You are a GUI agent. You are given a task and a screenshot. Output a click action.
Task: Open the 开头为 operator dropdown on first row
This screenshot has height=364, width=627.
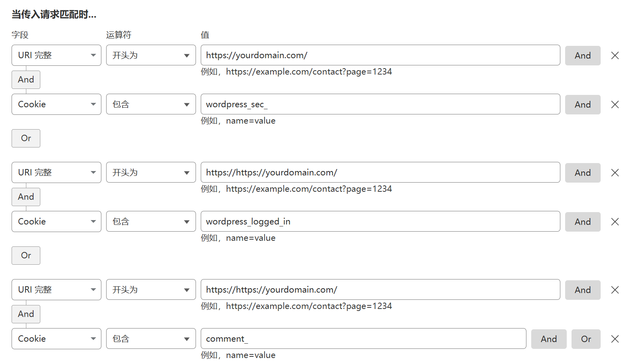tap(150, 55)
